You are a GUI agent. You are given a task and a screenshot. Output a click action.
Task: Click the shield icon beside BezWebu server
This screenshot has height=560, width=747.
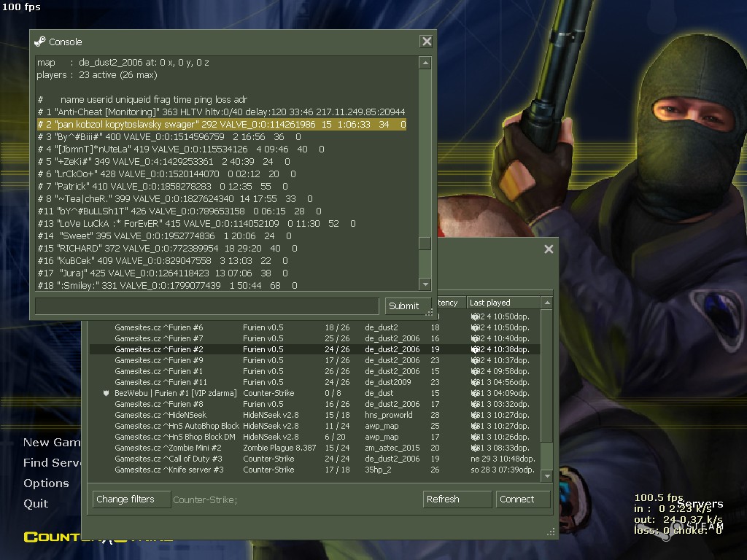click(x=107, y=393)
